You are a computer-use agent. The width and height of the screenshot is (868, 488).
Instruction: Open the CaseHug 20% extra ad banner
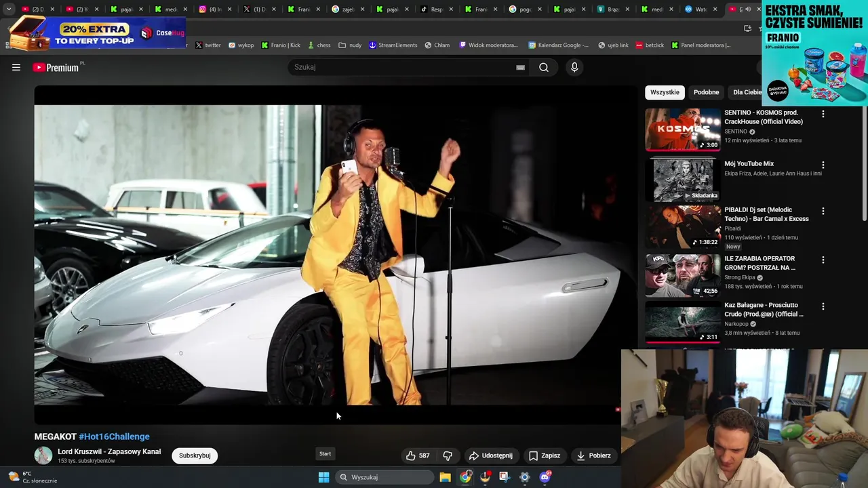(96, 33)
